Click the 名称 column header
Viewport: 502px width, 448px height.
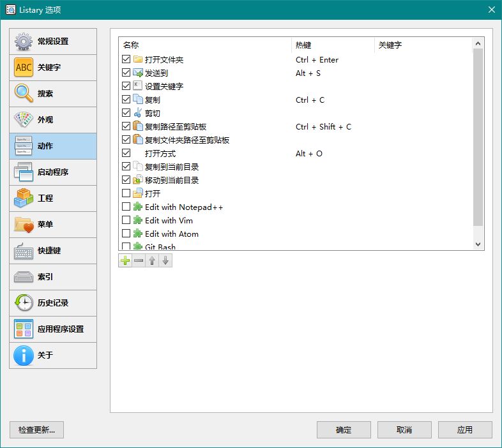pyautogui.click(x=205, y=45)
